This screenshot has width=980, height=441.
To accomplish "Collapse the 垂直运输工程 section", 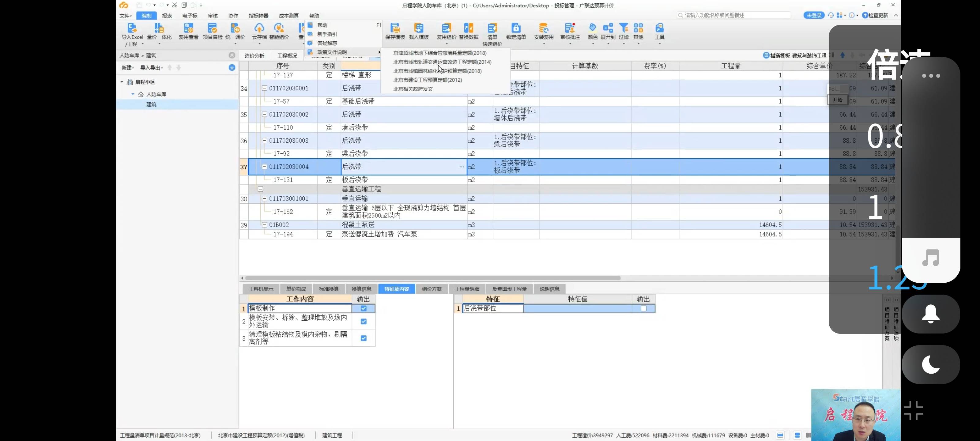I will point(260,189).
